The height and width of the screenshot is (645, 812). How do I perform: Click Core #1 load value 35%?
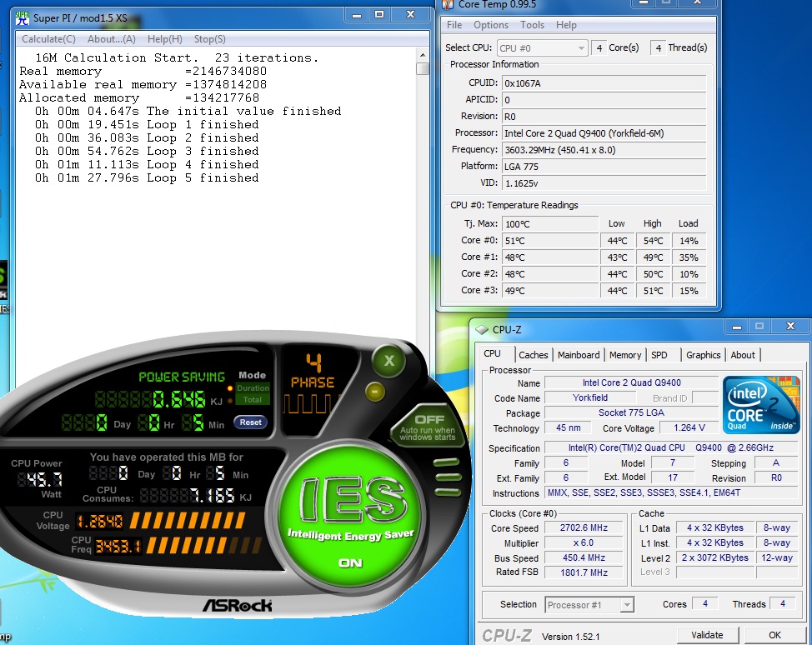pos(689,257)
